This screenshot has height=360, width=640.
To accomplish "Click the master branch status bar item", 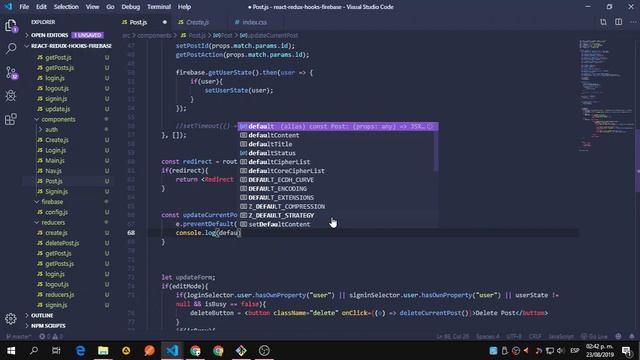I will click(x=18, y=337).
